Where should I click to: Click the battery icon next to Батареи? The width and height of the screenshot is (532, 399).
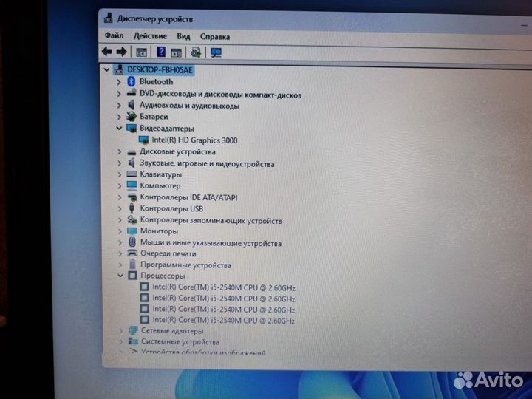[x=132, y=117]
